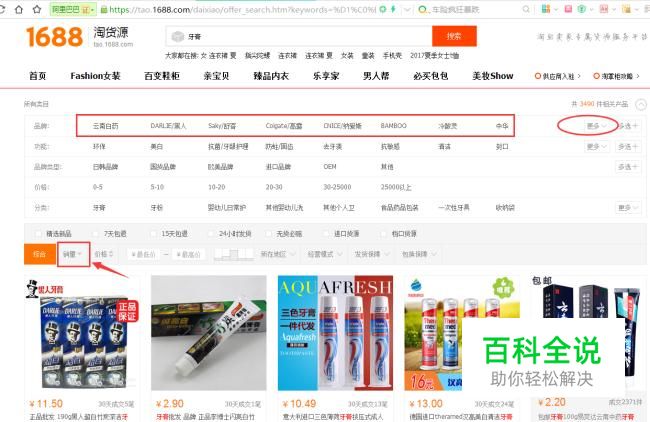
Task: Click the 1688 search keyword input field
Action: point(299,36)
